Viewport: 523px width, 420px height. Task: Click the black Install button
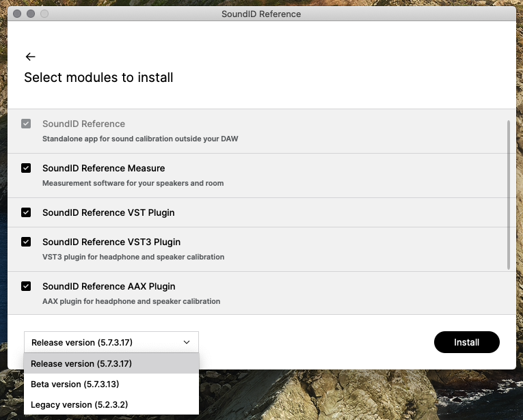(x=467, y=342)
